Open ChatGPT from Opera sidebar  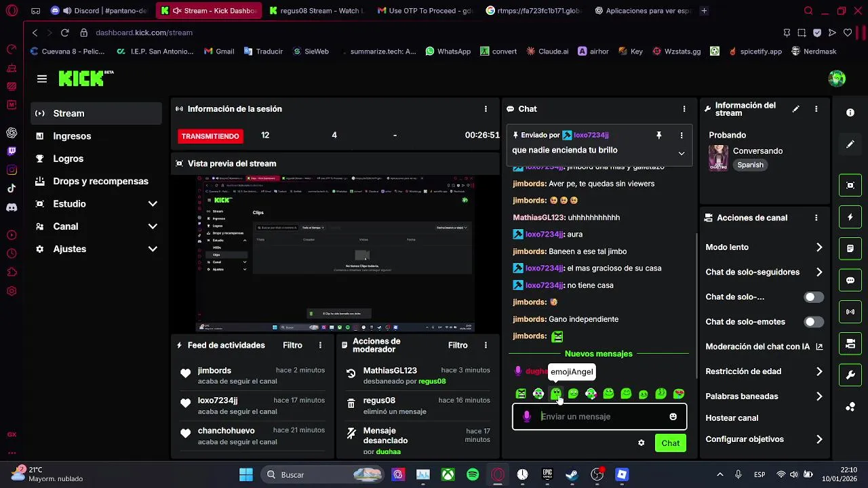pyautogui.click(x=12, y=132)
